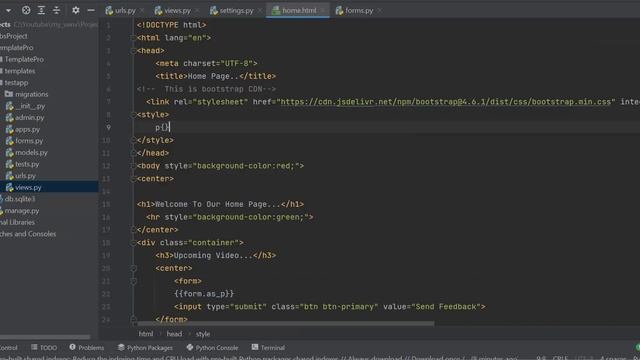The width and height of the screenshot is (640, 360).
Task: Open project view settings gear
Action: [x=76, y=10]
